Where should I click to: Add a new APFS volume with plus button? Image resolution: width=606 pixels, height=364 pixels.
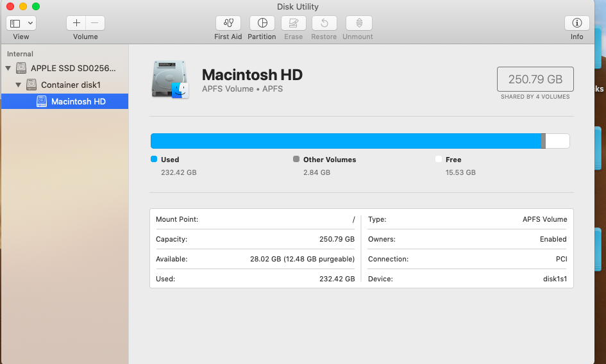[x=76, y=23]
